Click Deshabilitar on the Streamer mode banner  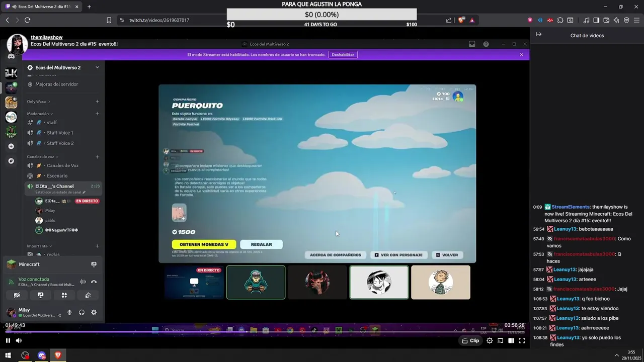tap(343, 54)
